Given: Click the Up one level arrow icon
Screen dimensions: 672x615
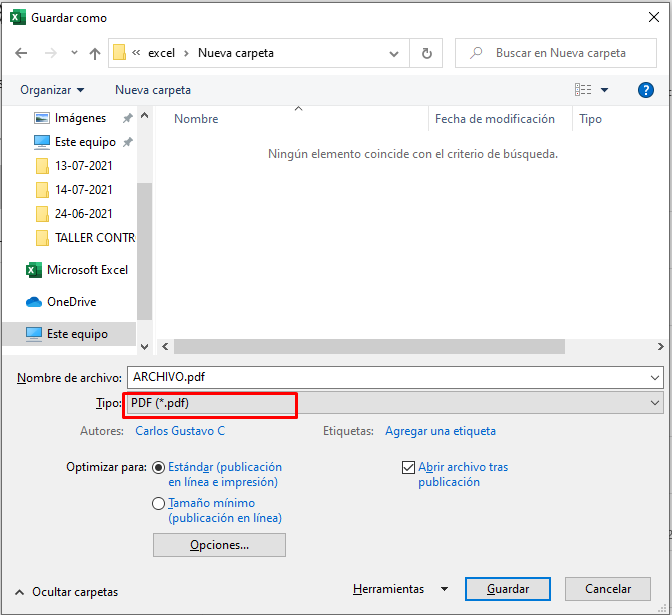Looking at the screenshot, I should coord(95,53).
